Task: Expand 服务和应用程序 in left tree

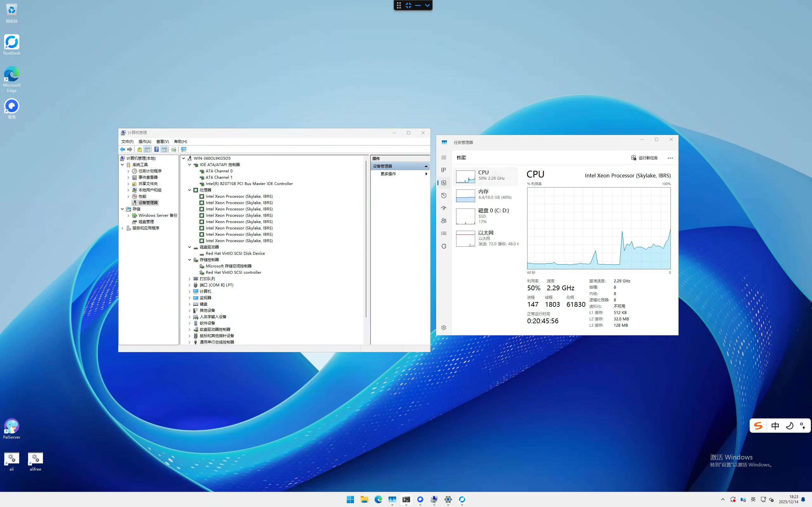Action: [122, 228]
